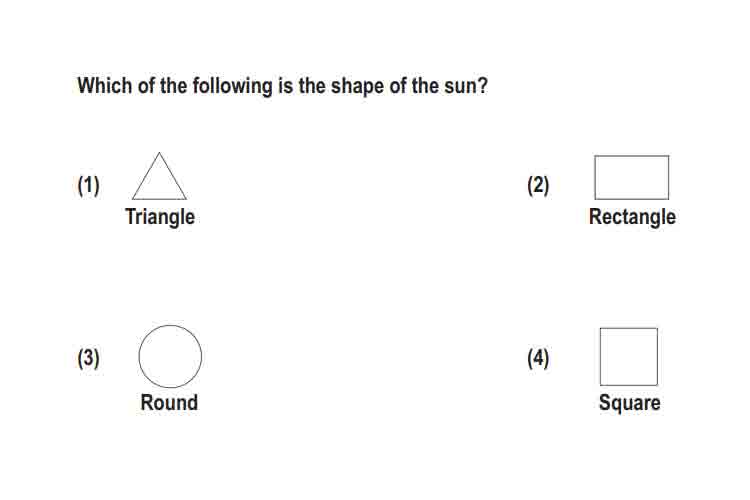Choose option number (3)

[88, 358]
